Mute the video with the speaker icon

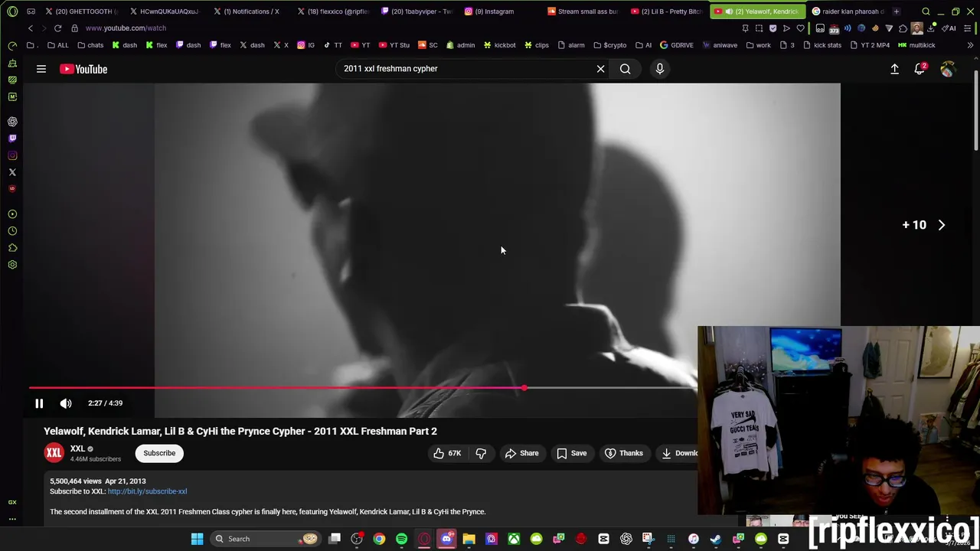click(x=66, y=403)
